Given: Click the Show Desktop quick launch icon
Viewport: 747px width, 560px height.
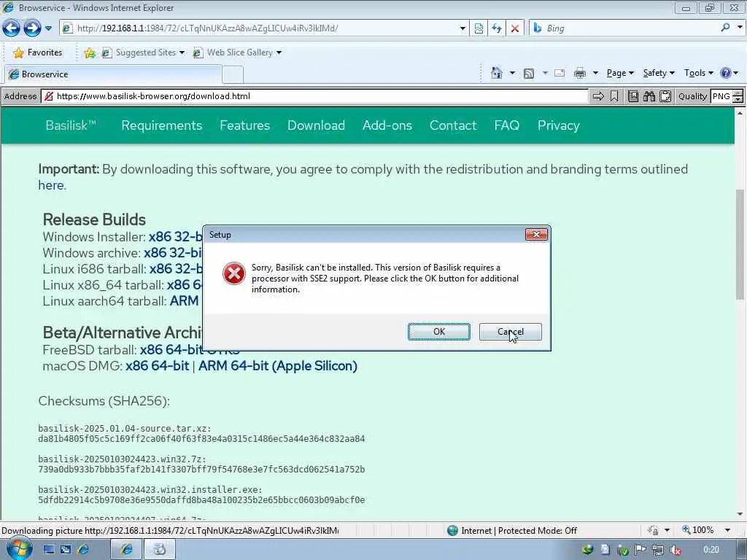Looking at the screenshot, I should (x=49, y=550).
